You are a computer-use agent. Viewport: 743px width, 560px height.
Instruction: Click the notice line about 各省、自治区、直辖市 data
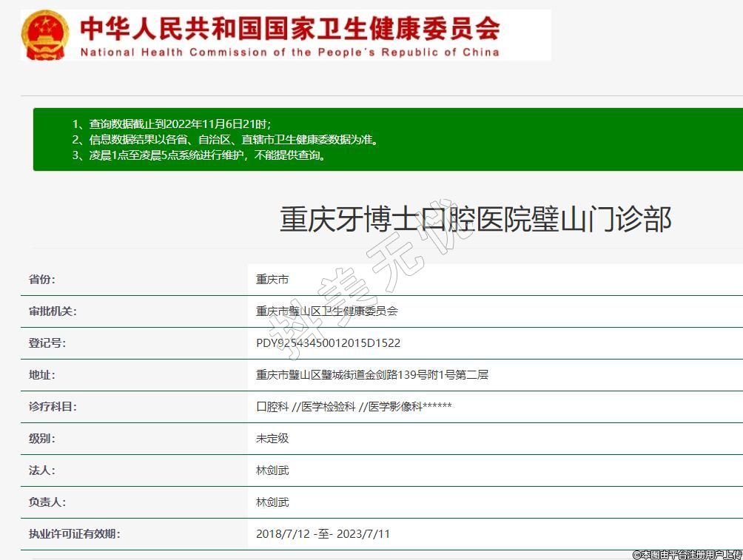tap(224, 139)
